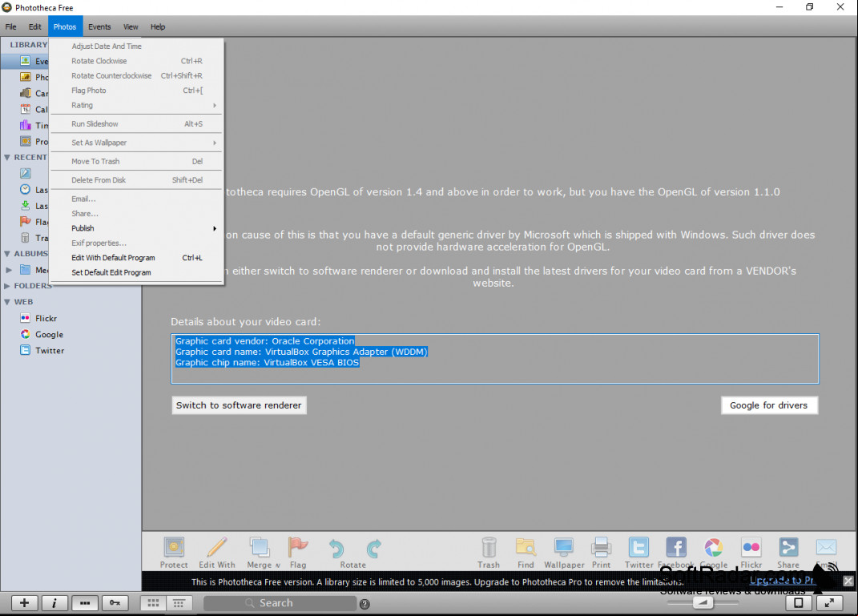
Task: Click the Edit With pencil tool
Action: pos(216,553)
